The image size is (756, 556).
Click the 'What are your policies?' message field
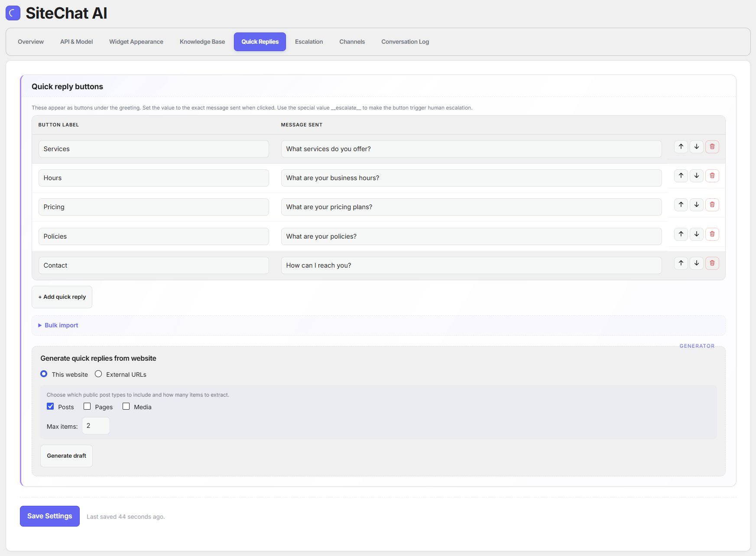click(471, 236)
